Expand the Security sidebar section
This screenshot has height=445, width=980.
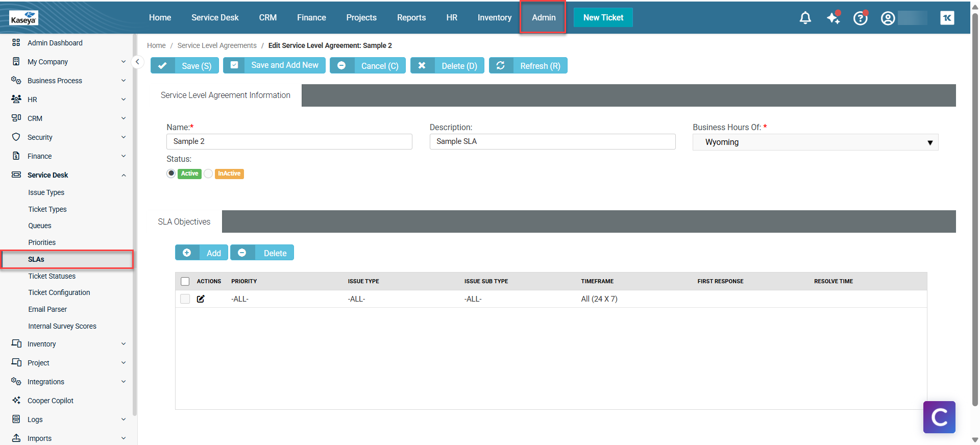(123, 137)
